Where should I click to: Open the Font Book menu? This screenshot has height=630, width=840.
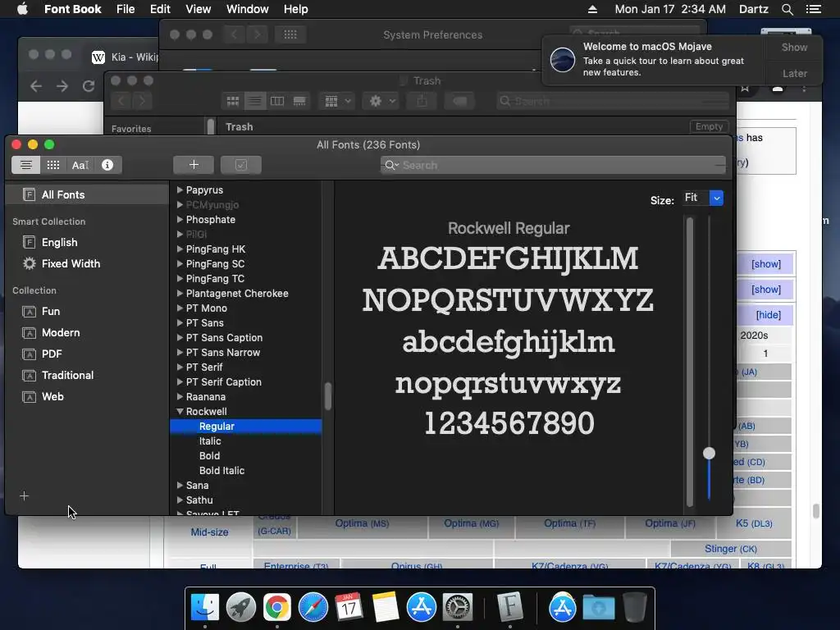click(x=72, y=9)
